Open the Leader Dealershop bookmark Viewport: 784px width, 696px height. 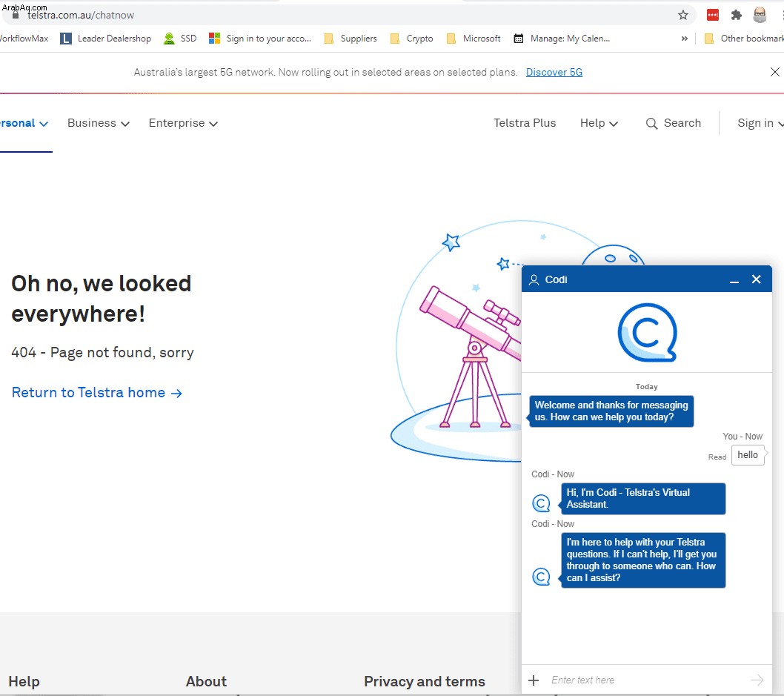105,39
